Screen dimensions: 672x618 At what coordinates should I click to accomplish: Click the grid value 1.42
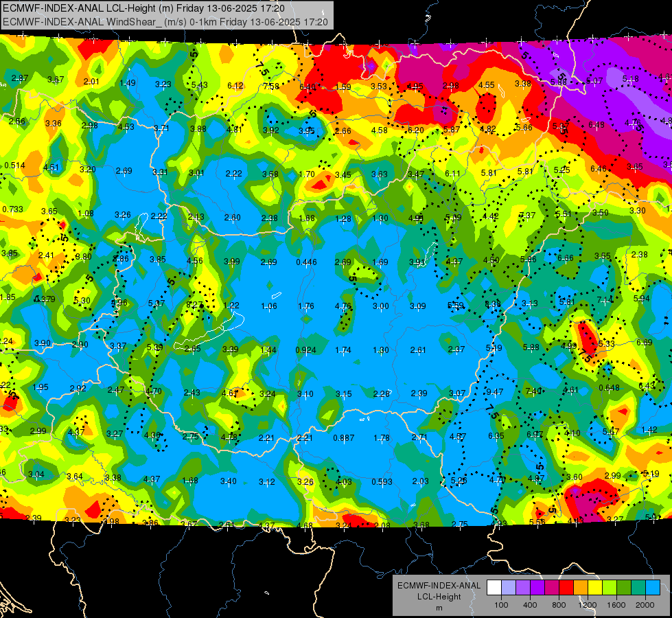tap(649, 430)
